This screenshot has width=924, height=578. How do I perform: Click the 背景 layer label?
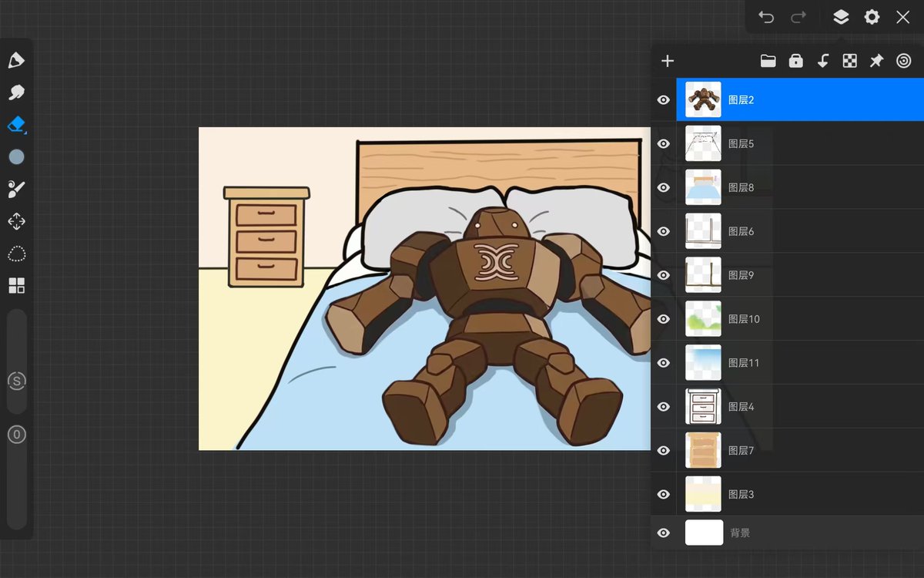tap(740, 533)
